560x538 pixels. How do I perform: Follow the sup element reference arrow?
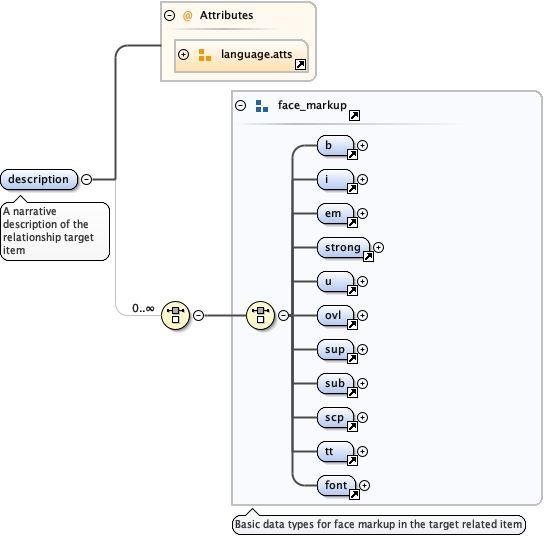pyautogui.click(x=352, y=359)
